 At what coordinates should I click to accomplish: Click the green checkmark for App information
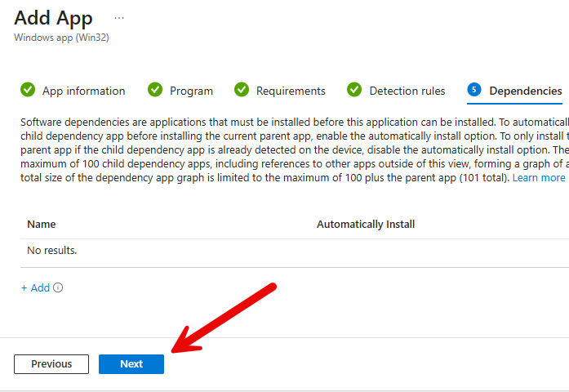tap(28, 90)
